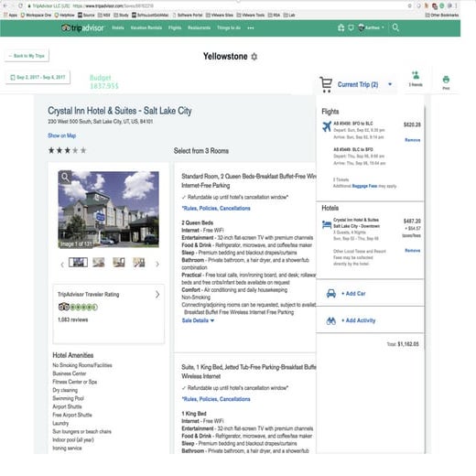Screen dimensions: 476x476
Task: Change the trip dates Sep 2 - Sep 6
Action: pyautogui.click(x=38, y=78)
